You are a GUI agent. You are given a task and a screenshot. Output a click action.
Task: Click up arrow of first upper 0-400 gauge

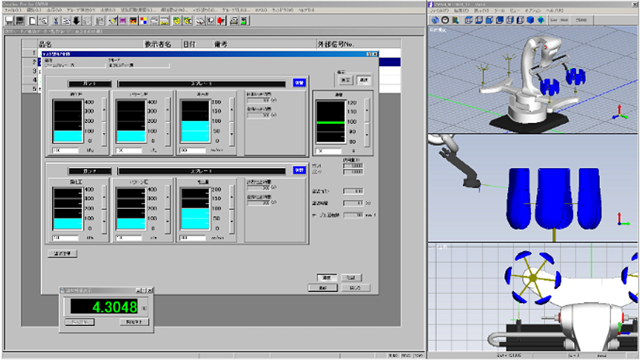pos(104,109)
